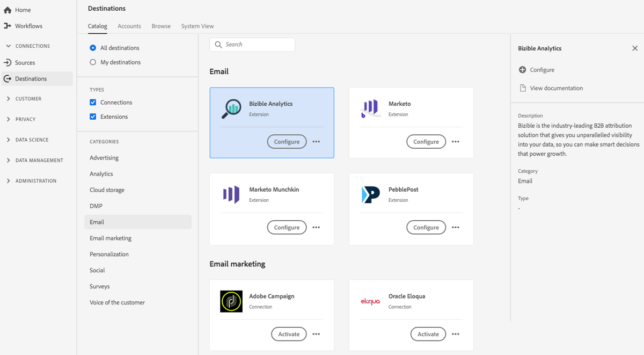Select the My destinations radio button
The image size is (644, 355).
coord(94,62)
